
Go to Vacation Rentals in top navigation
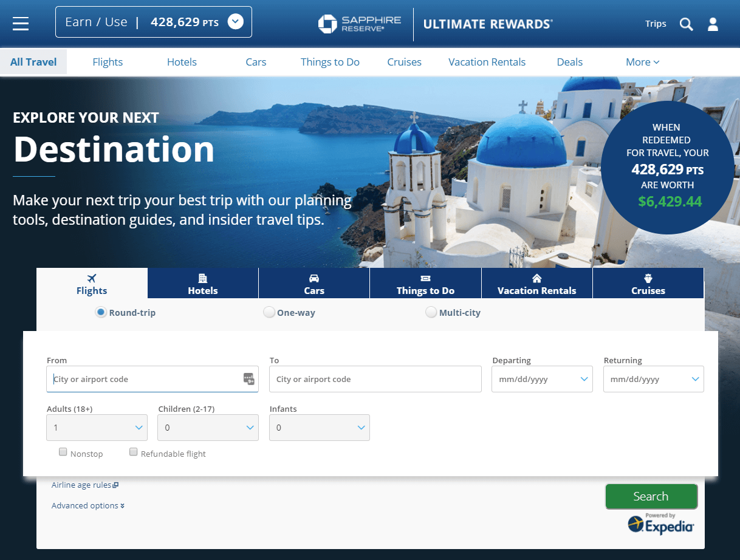487,62
